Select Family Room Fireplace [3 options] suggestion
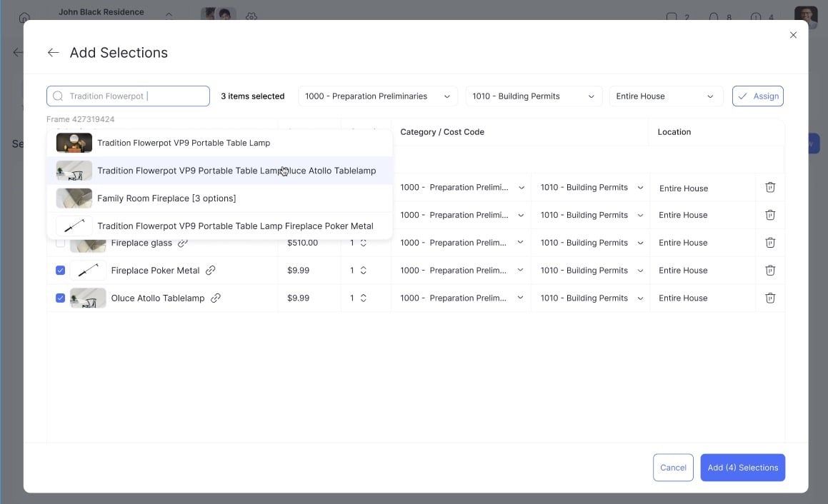This screenshot has width=828, height=504. pyautogui.click(x=219, y=198)
